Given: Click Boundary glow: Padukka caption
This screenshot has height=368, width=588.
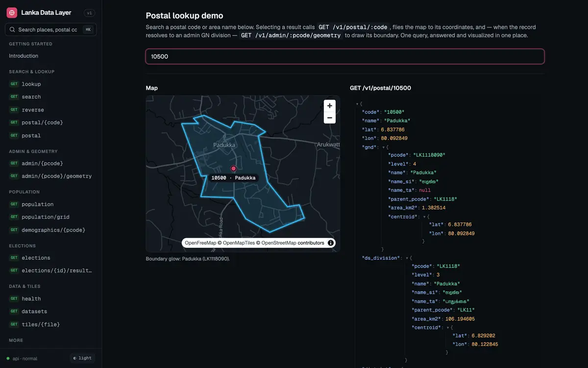Looking at the screenshot, I should (188, 259).
